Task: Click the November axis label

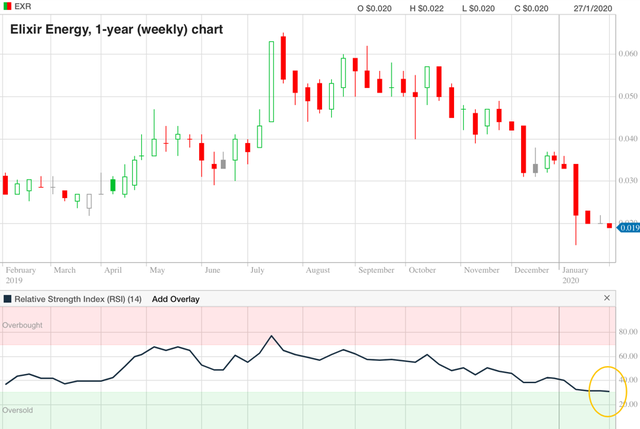Action: point(481,270)
